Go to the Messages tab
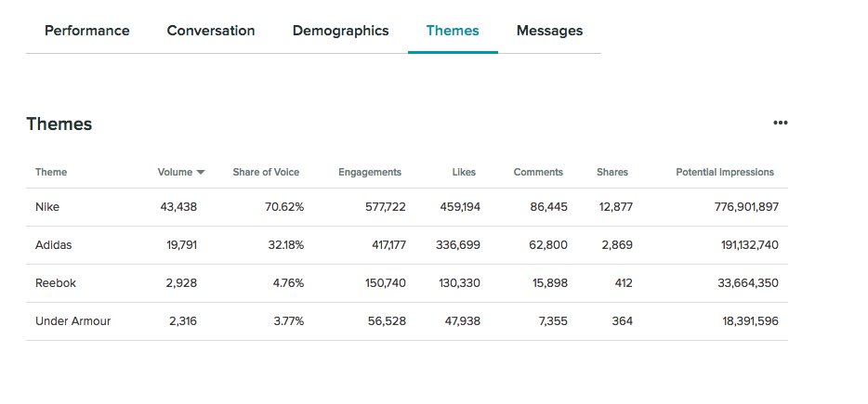Viewport: 868px width, 404px height. click(549, 31)
